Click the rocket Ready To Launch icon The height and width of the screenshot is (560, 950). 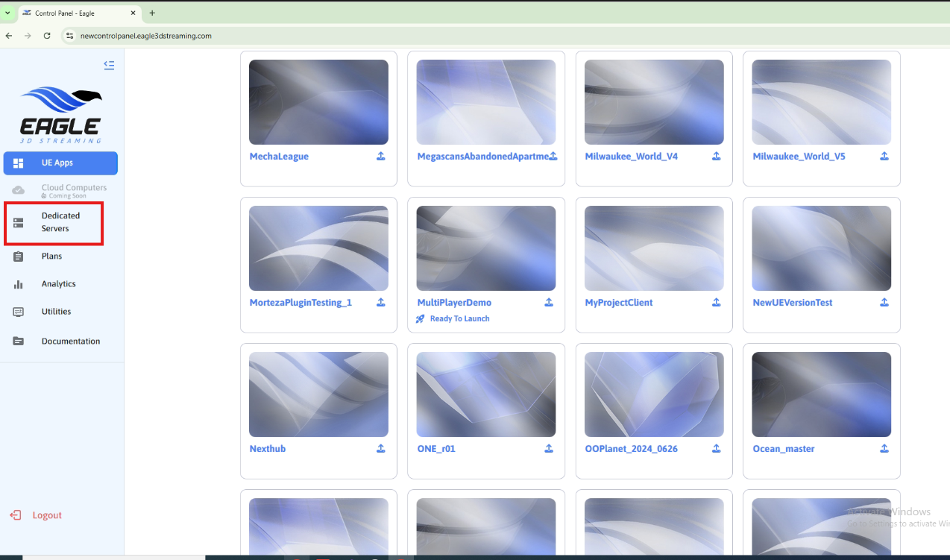point(421,319)
